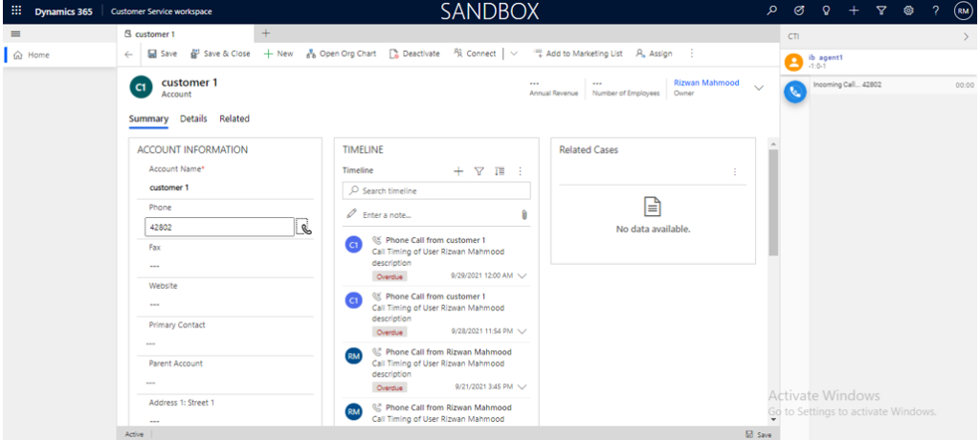Screen dimensions: 980x440
Task: Expand the 9/28/2021 11:54 PM phone call entry
Action: (523, 331)
